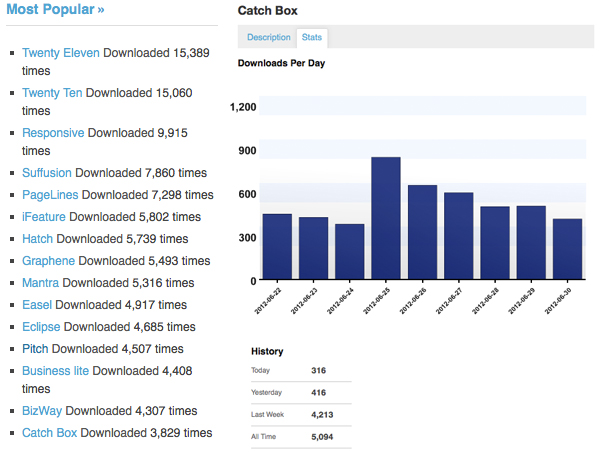Click the 600 y-axis label
608x452 pixels.
click(247, 194)
